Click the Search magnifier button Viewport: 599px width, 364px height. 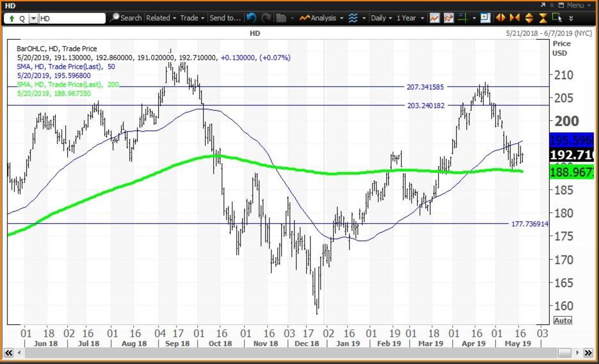coord(126,18)
